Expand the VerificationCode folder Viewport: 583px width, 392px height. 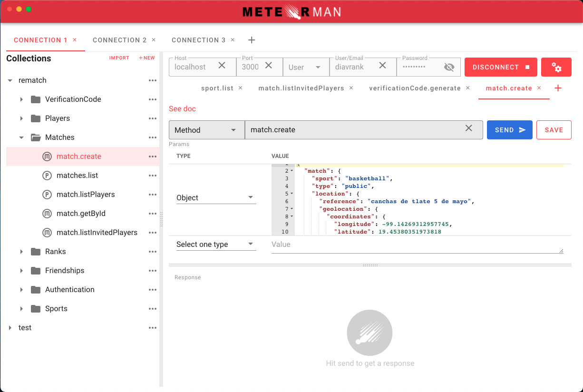click(x=21, y=99)
